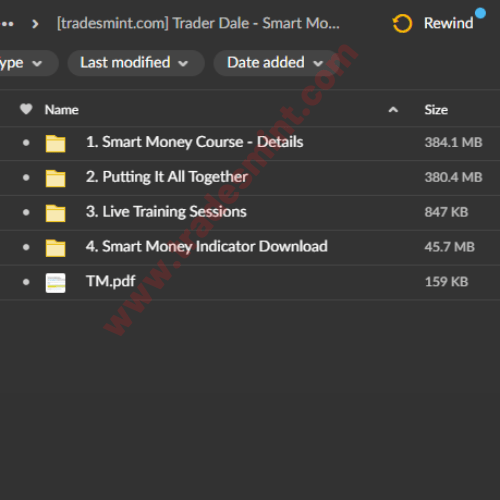Select '3. Live Training Sessions' name

pos(166,212)
